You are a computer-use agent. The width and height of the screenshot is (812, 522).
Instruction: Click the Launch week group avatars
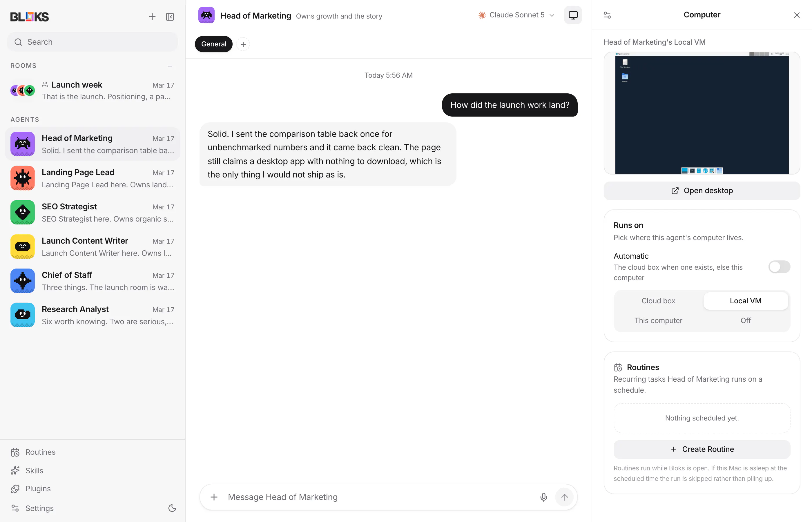pyautogui.click(x=23, y=90)
